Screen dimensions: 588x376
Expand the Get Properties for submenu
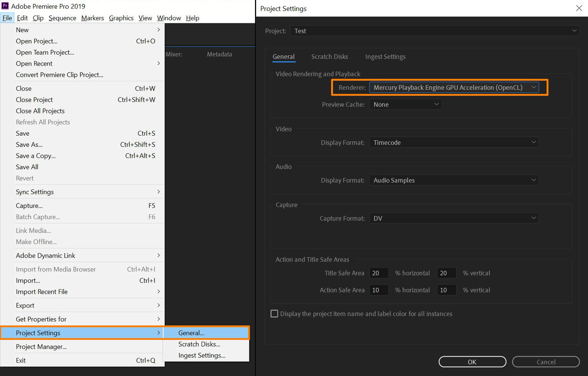point(82,319)
